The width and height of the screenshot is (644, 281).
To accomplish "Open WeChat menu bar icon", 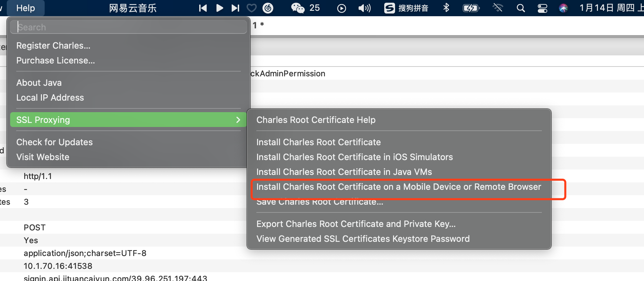I will click(298, 8).
